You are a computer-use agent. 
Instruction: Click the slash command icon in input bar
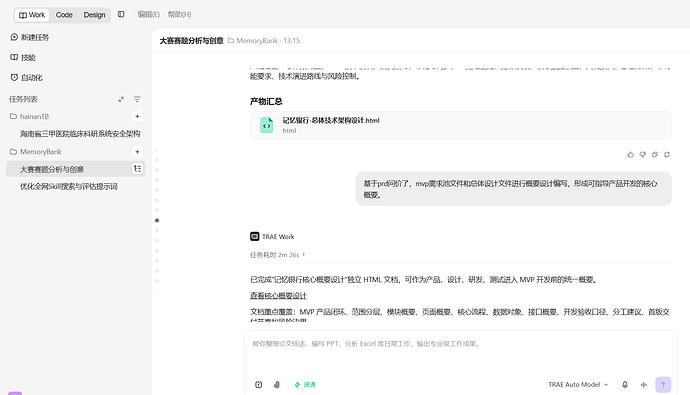point(259,385)
